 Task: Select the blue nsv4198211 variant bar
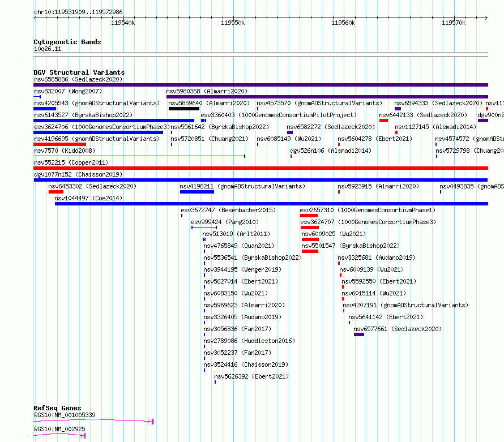(x=197, y=192)
